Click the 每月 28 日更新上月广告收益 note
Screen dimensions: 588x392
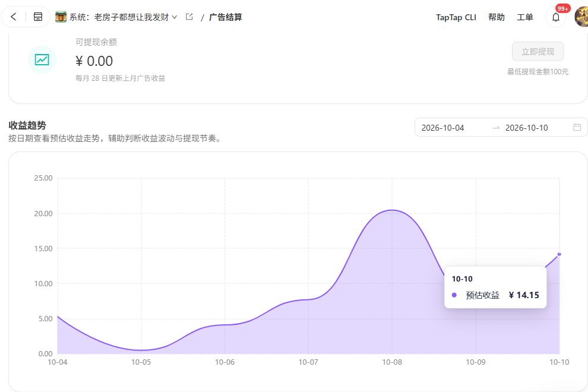coord(121,78)
